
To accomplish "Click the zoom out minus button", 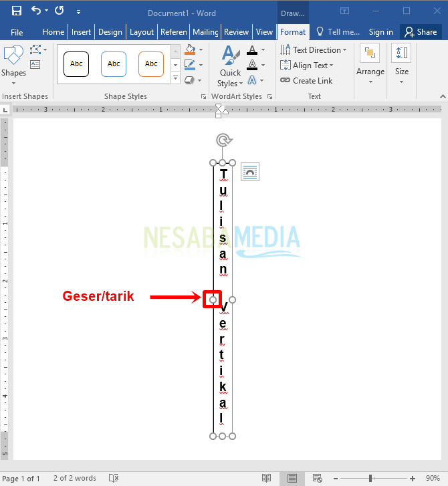I will (336, 479).
